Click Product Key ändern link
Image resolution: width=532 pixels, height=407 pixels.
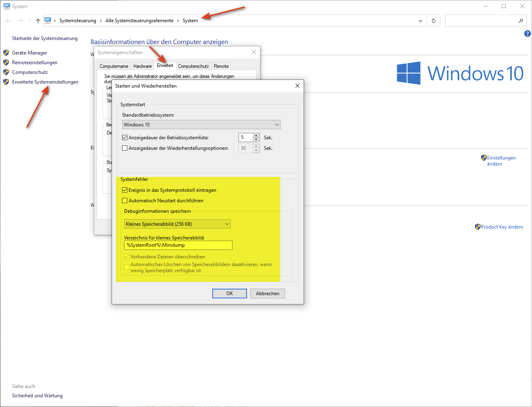[x=502, y=227]
